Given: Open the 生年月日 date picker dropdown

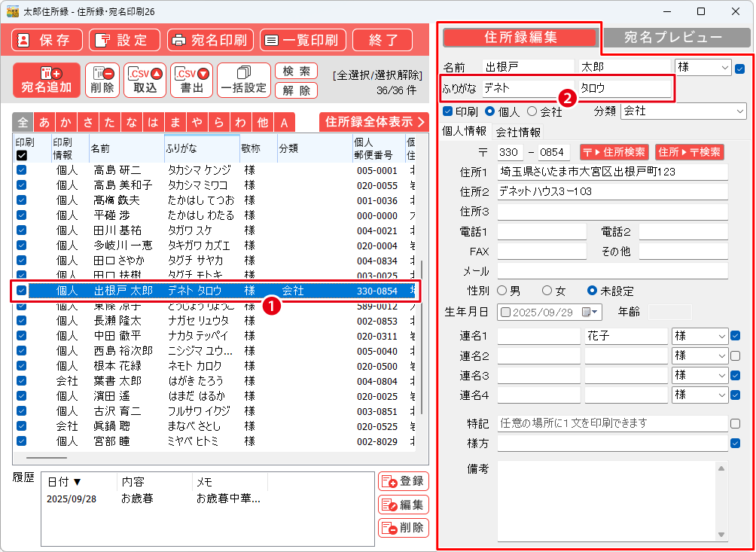Looking at the screenshot, I should 596,312.
